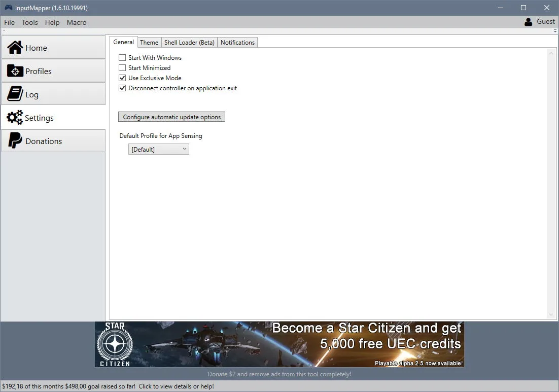Open the Shell Loader (Beta) tab
Viewport: 559px width, 392px height.
[189, 43]
